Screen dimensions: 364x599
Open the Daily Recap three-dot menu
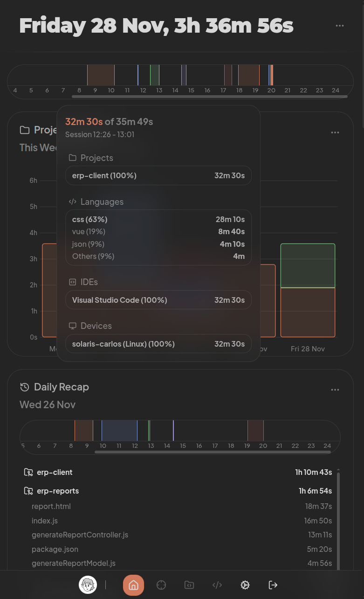(335, 390)
